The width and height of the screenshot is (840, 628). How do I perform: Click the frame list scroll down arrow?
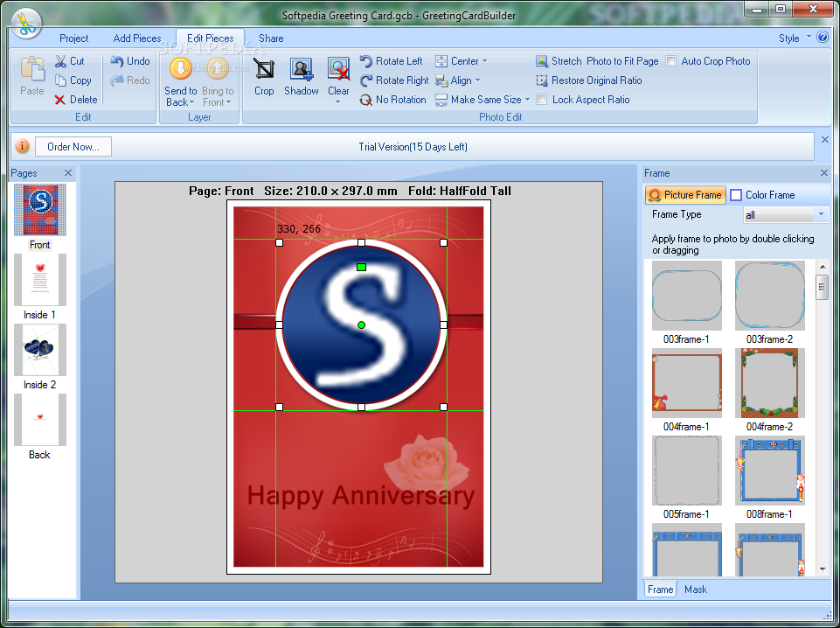pos(823,569)
